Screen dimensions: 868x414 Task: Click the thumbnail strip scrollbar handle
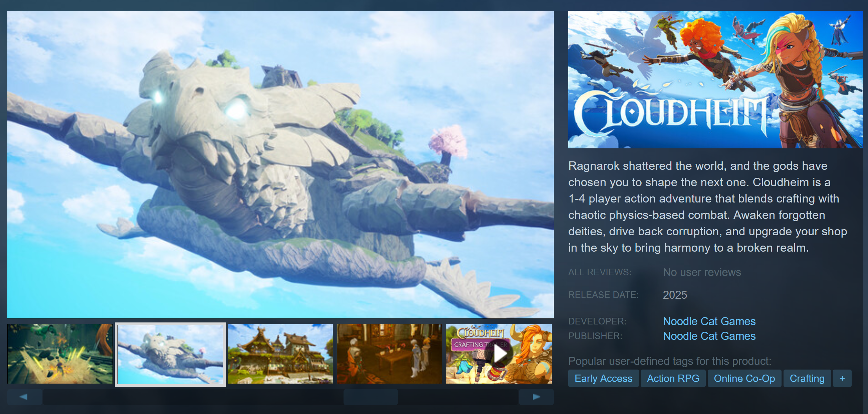[x=370, y=397]
